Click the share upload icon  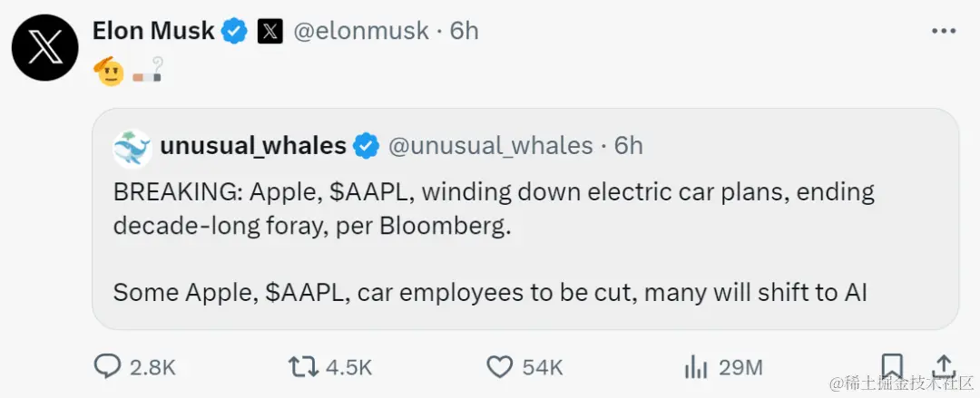tap(944, 365)
